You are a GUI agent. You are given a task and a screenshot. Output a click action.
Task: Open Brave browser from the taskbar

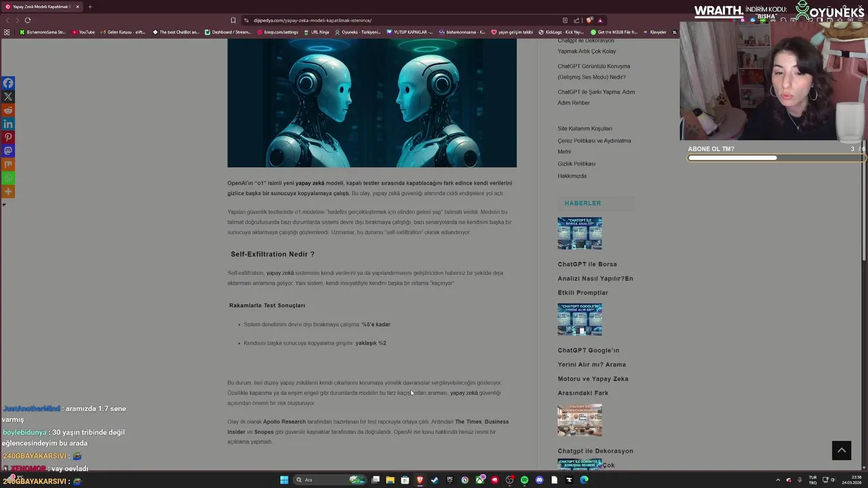420,480
